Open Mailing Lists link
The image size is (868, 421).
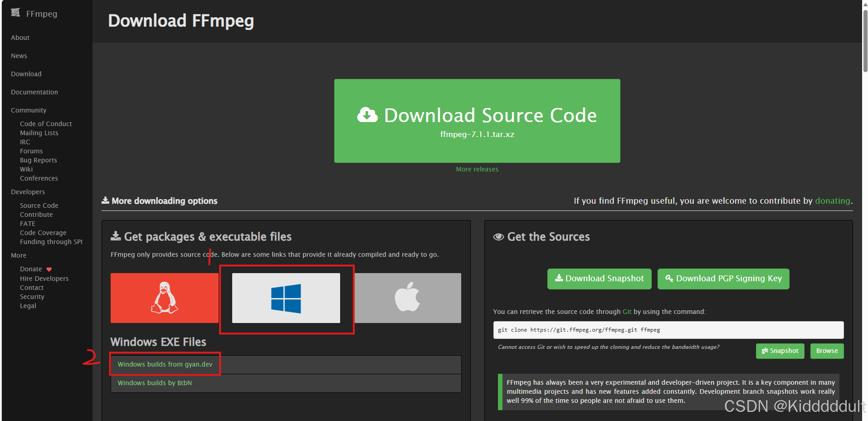[39, 133]
